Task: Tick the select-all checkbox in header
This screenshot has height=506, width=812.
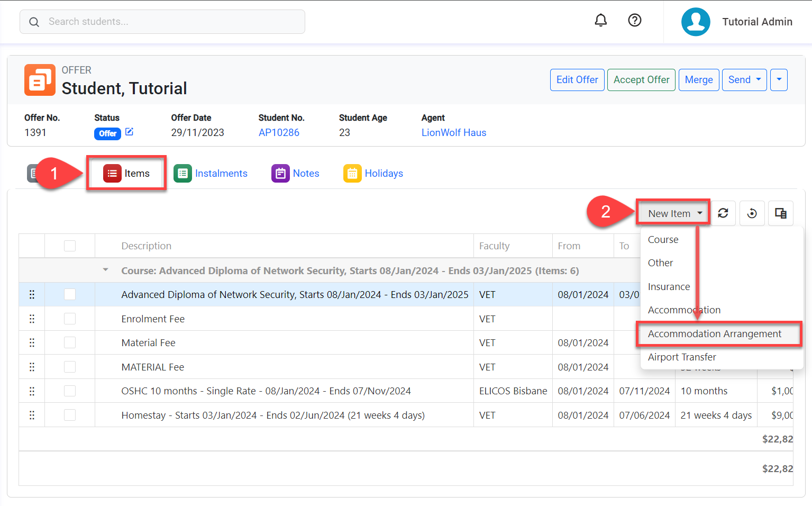Action: point(70,246)
